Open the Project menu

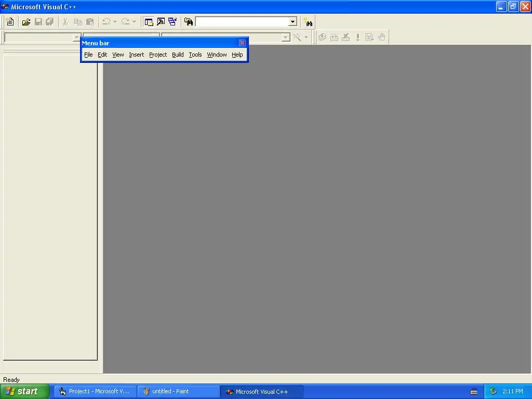pyautogui.click(x=158, y=55)
